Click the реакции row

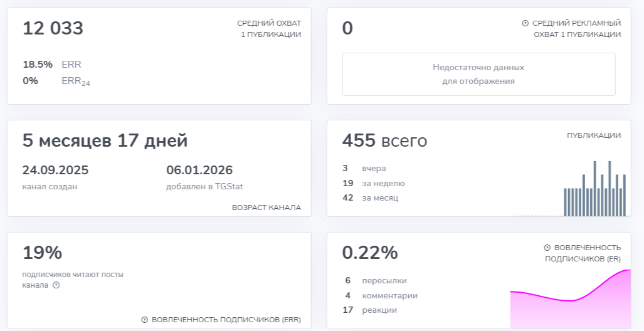370,310
